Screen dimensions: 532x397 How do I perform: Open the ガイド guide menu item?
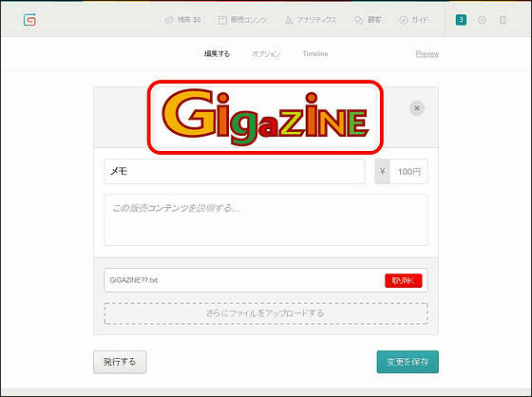pyautogui.click(x=413, y=20)
